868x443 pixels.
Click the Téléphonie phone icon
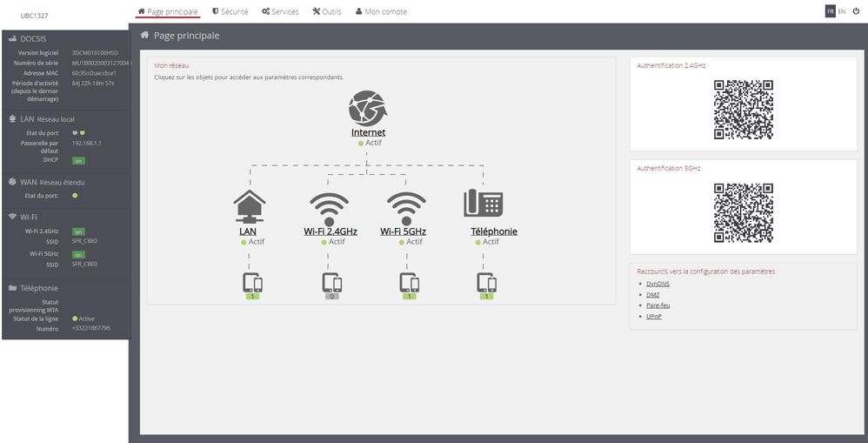point(483,204)
